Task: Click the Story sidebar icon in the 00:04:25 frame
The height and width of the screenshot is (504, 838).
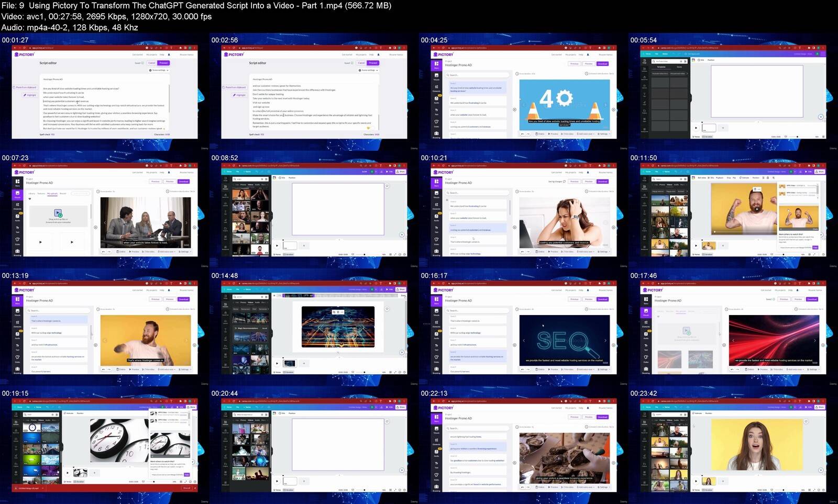Action: [x=436, y=64]
